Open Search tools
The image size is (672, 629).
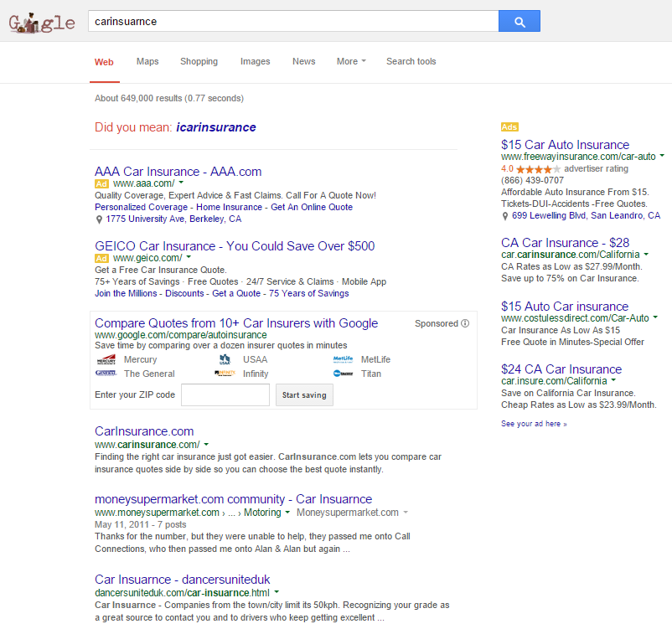[411, 61]
